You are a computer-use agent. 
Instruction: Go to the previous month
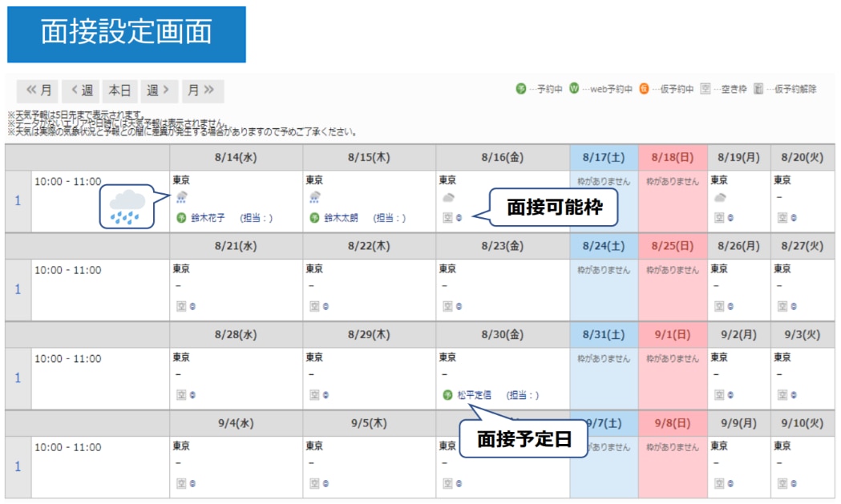[x=38, y=91]
